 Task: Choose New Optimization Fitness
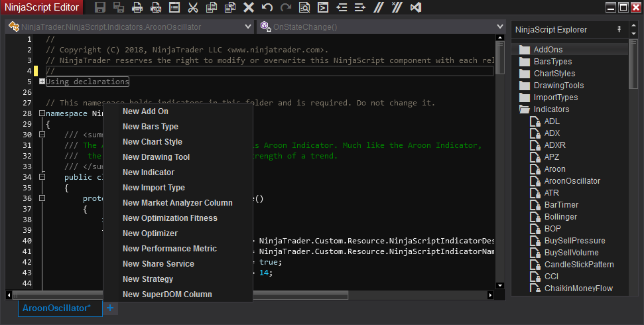(178, 218)
